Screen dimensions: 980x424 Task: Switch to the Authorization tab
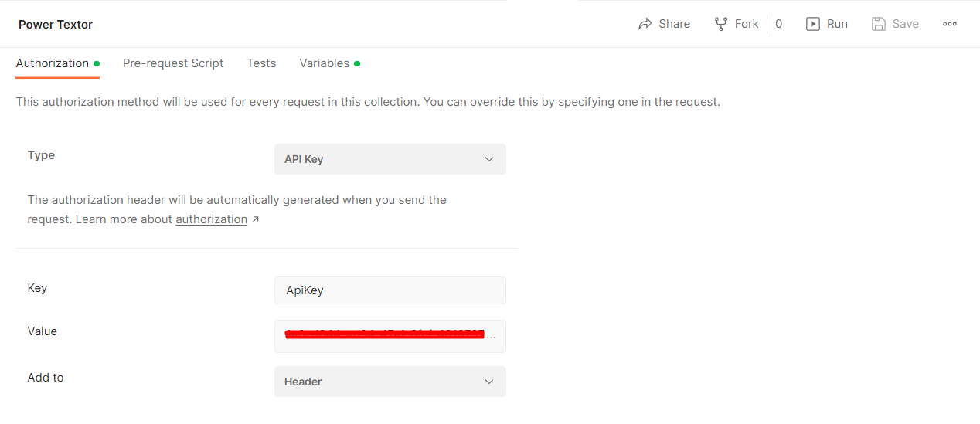coord(53,63)
